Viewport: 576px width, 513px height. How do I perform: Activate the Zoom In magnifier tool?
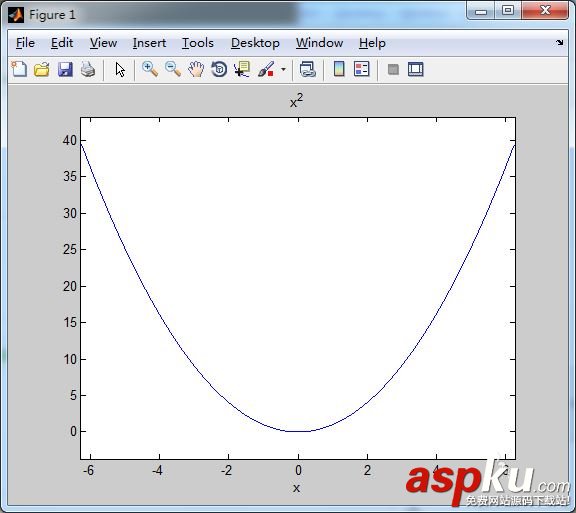(150, 69)
